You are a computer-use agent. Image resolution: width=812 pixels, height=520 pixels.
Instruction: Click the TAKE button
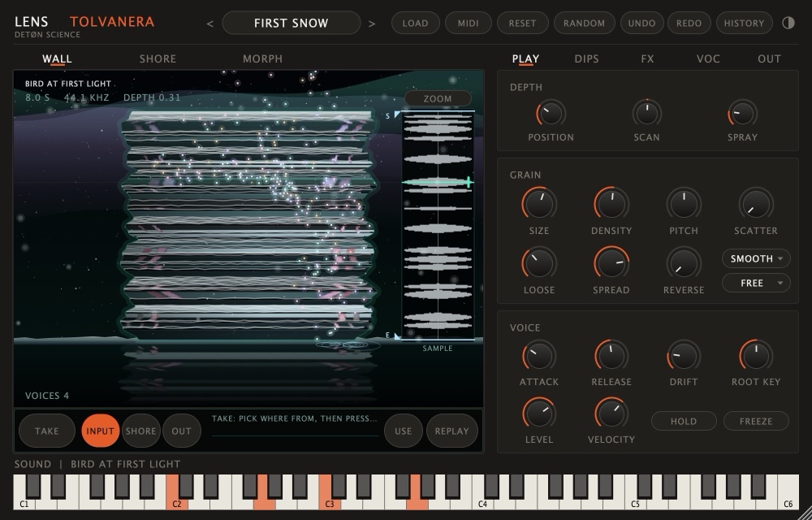46,431
